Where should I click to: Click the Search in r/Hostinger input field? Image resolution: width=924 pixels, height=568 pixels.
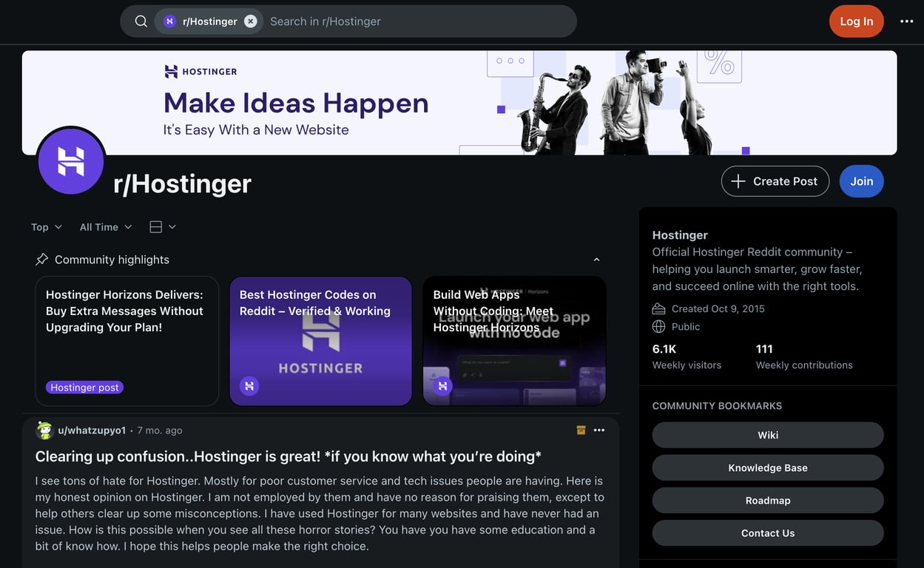click(370, 21)
